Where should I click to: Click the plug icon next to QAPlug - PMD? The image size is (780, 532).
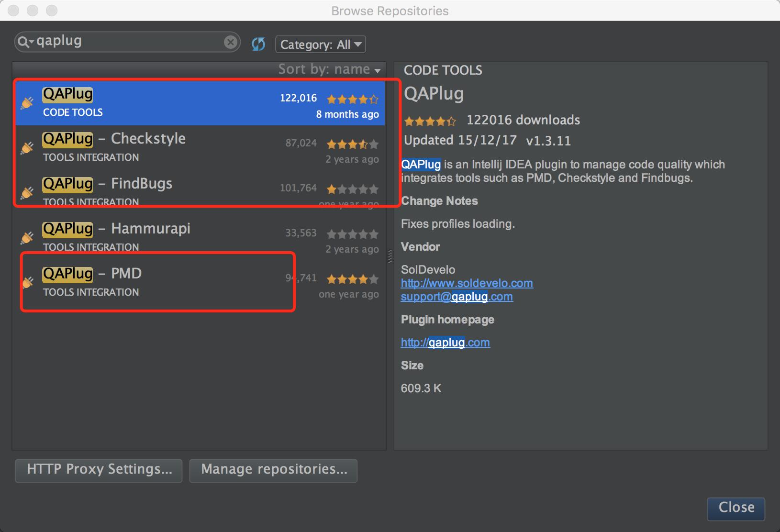[27, 283]
